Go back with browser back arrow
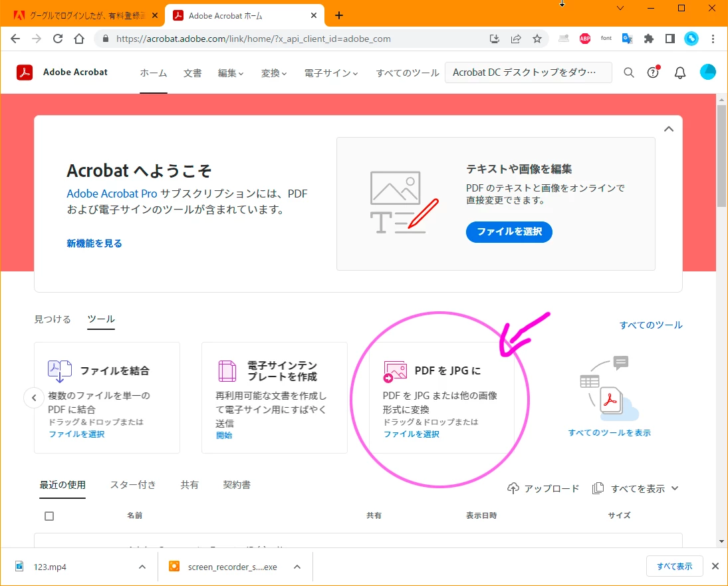The image size is (728, 586). click(x=15, y=39)
